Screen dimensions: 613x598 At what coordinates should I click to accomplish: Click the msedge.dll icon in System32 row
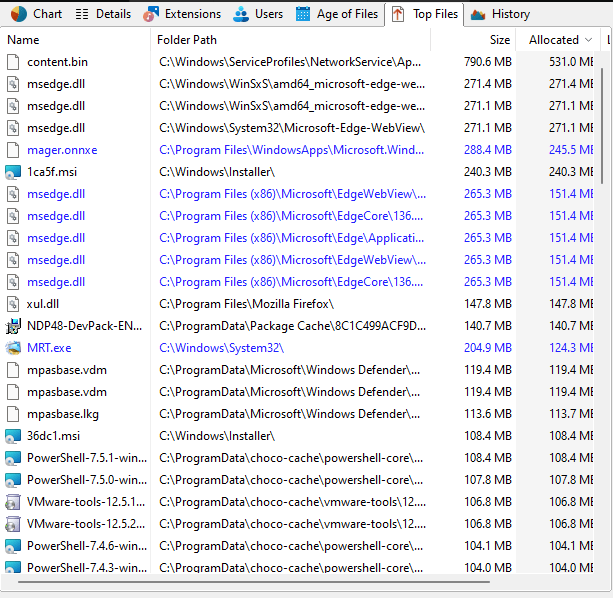13,128
